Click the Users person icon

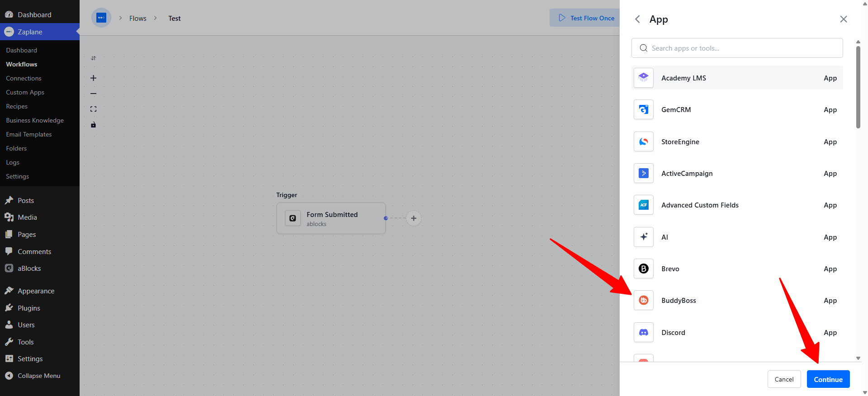click(9, 325)
